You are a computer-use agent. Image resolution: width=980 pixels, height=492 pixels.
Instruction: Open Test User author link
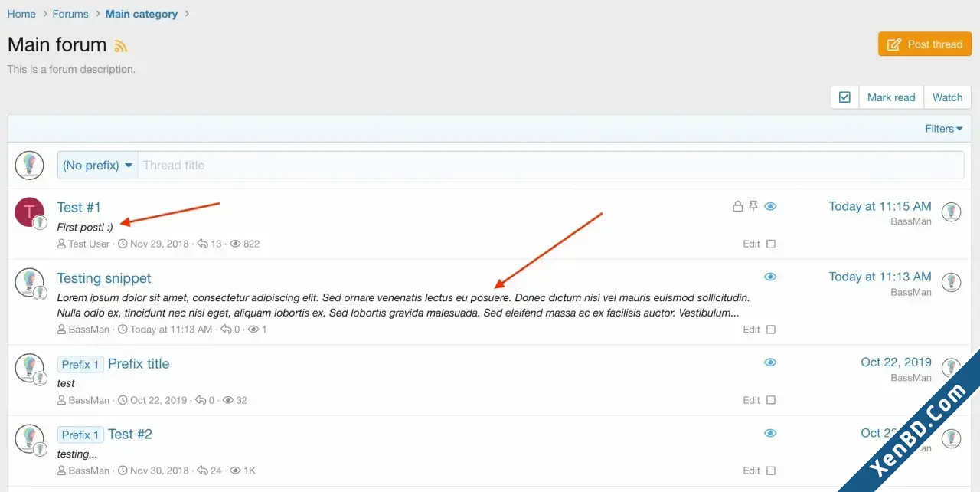89,244
